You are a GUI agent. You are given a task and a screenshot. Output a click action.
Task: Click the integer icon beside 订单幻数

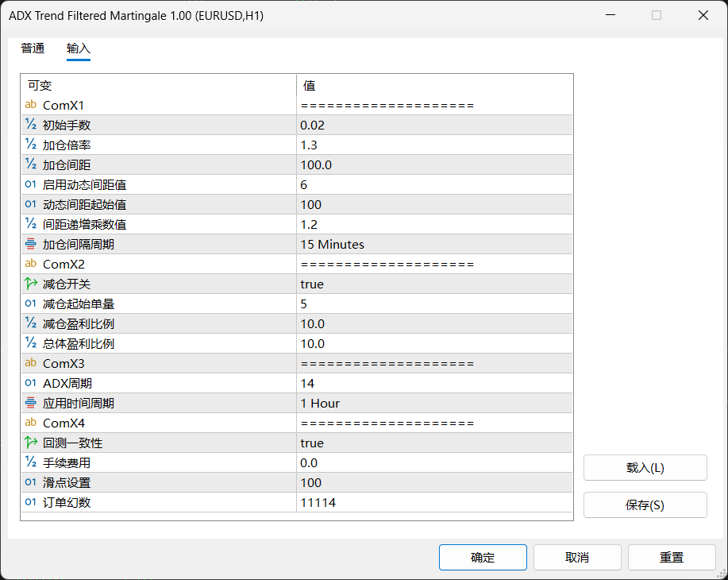[x=31, y=502]
